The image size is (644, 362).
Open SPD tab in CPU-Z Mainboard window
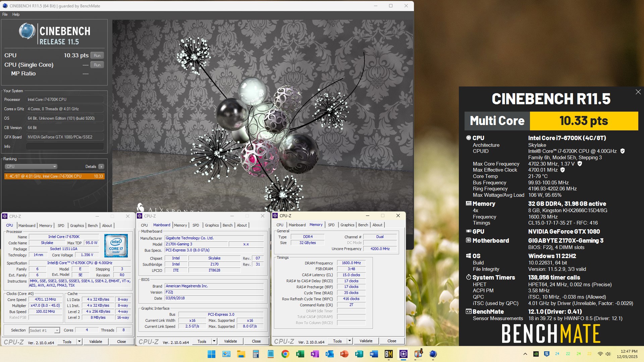point(196,225)
